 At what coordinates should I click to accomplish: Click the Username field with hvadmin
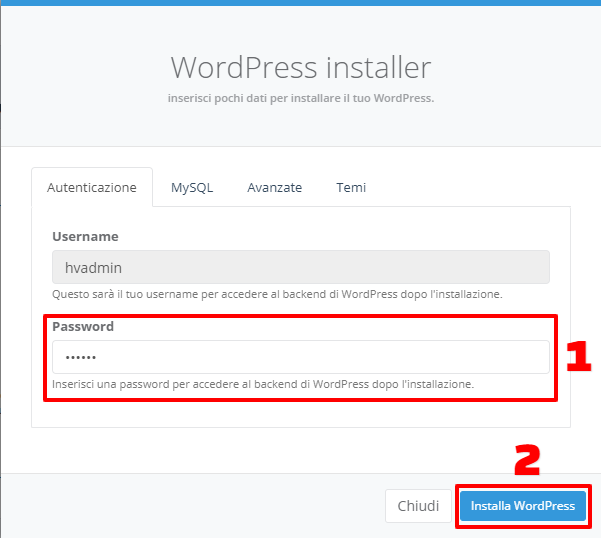click(x=301, y=267)
